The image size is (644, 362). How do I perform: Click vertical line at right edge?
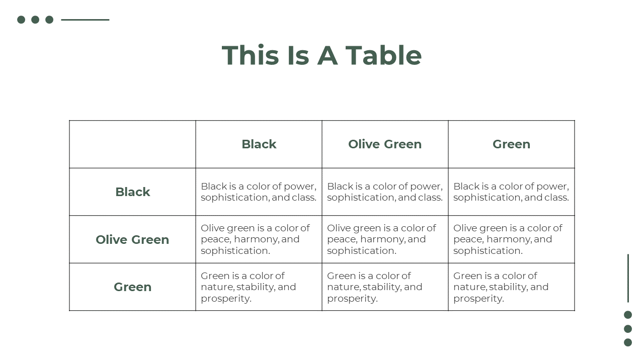point(628,278)
